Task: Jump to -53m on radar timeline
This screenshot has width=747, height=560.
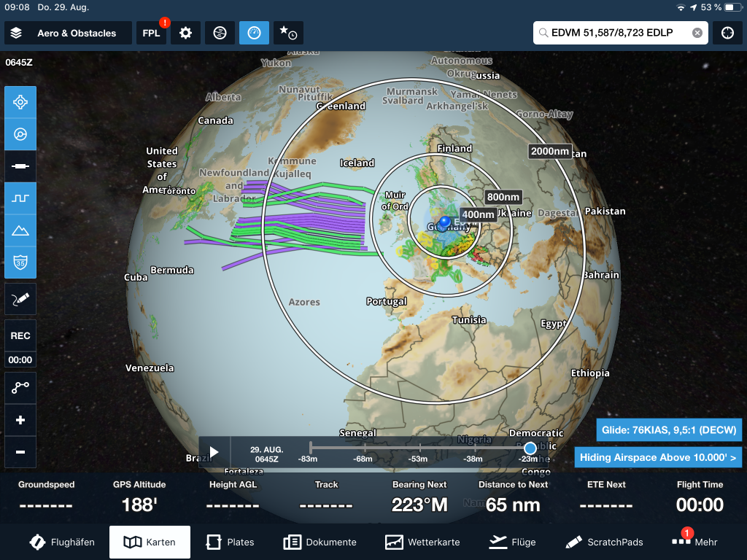Action: point(418,459)
